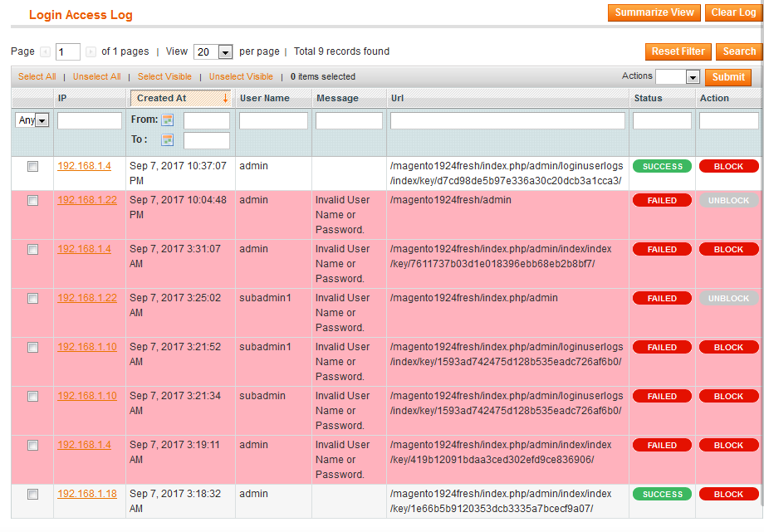The height and width of the screenshot is (532, 764).
Task: Open the From date calendar picker icon
Action: tap(167, 120)
